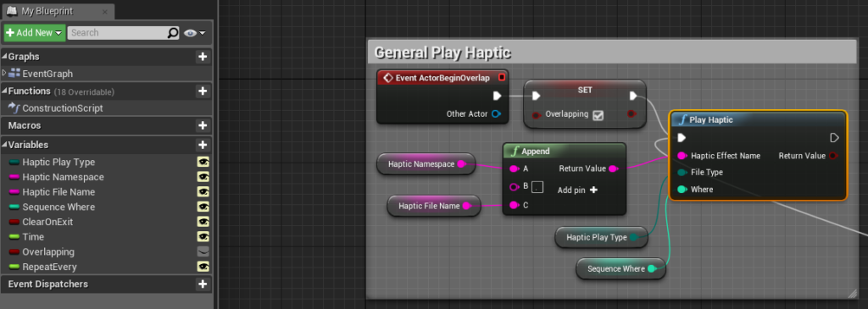Add a new macro with plus icon
Image resolution: width=868 pixels, height=309 pixels.
(203, 125)
